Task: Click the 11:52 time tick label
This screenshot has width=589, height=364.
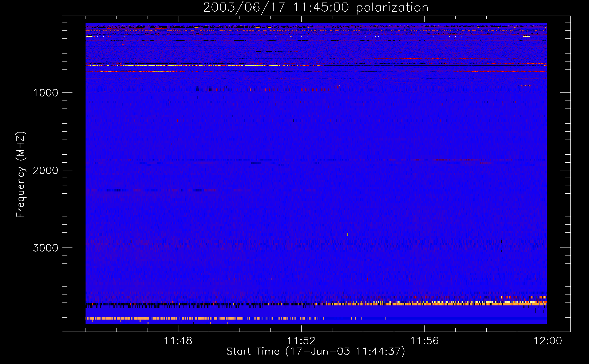Action: click(301, 341)
